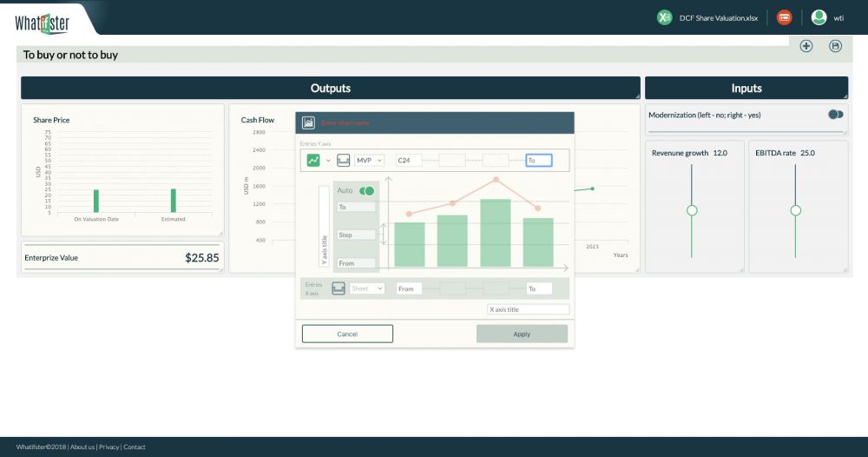This screenshot has height=457, width=868.
Task: Click the X-axis entries sheet icon
Action: 339,288
